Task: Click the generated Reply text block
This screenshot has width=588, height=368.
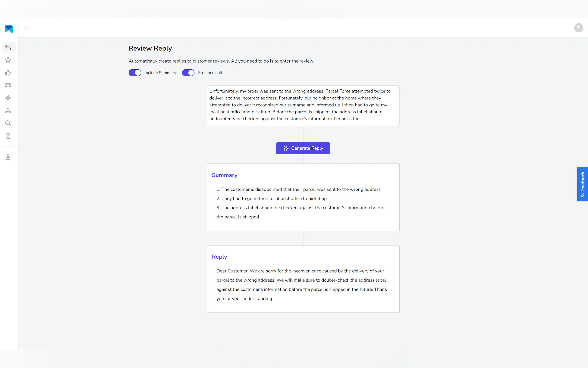Action: (x=301, y=285)
